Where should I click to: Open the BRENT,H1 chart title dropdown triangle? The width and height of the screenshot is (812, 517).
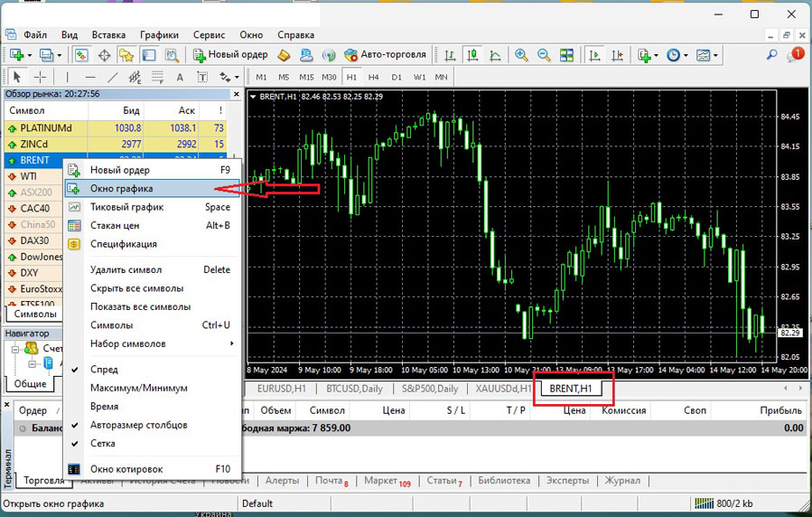(x=253, y=97)
